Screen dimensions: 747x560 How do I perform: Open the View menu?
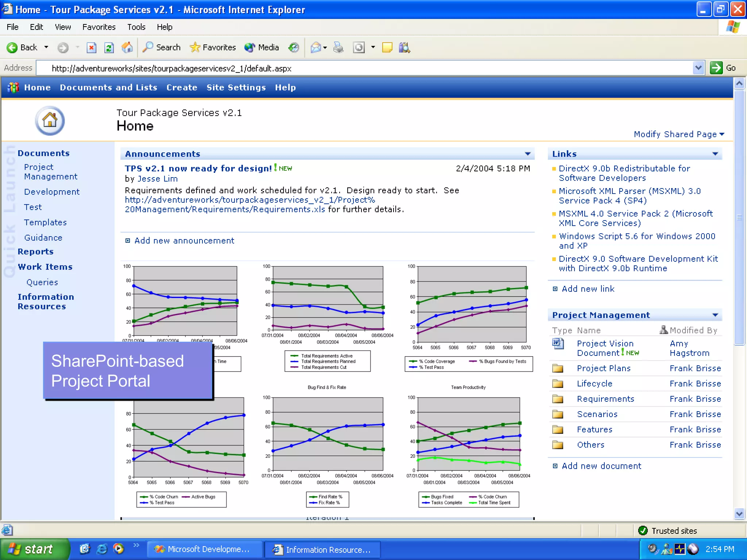63,27
